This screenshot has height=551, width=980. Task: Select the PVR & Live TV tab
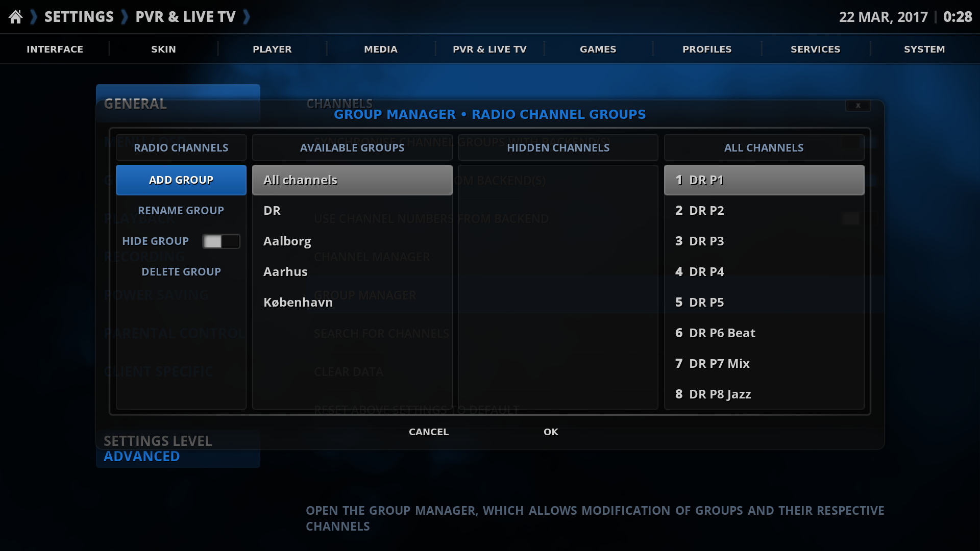click(x=489, y=49)
